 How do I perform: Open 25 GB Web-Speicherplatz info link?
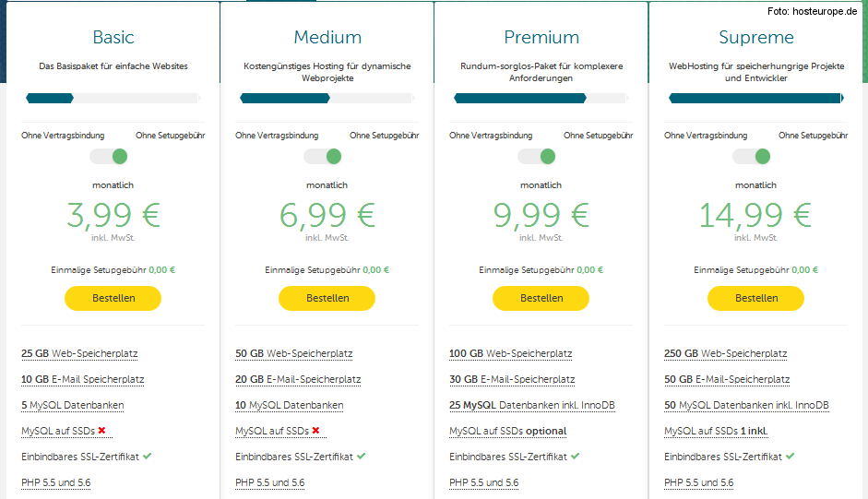click(x=79, y=353)
